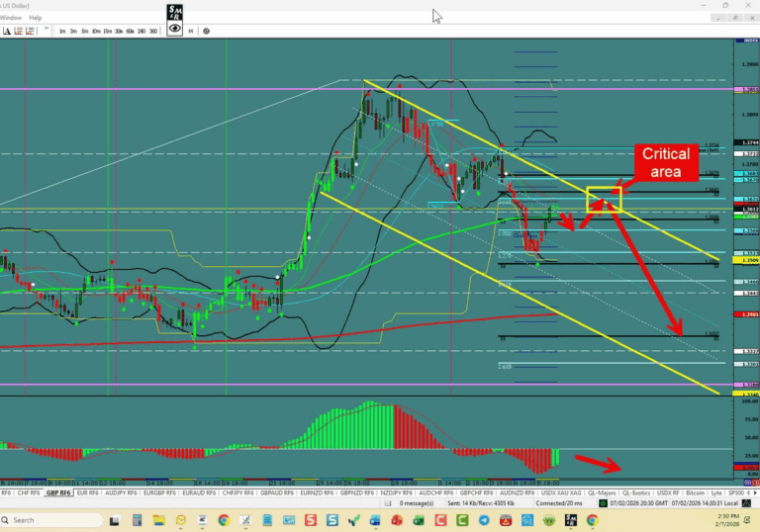
Task: Open the QL-Exotics chart tab
Action: pos(636,492)
